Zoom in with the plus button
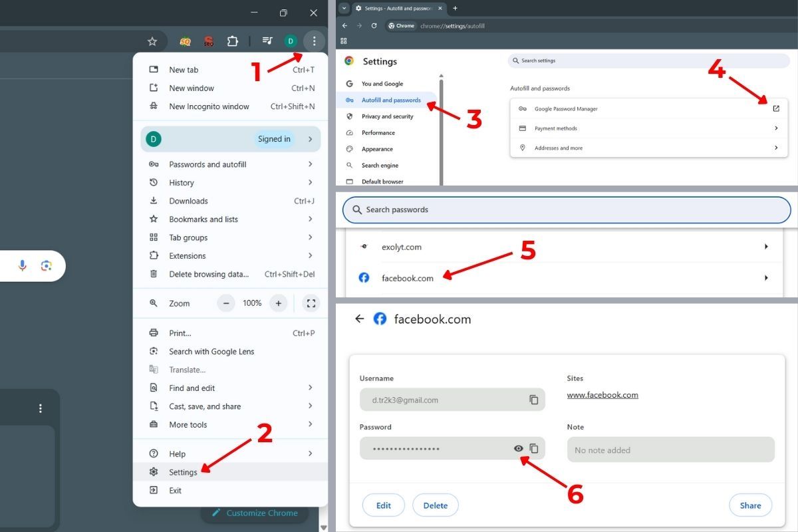 [x=279, y=303]
